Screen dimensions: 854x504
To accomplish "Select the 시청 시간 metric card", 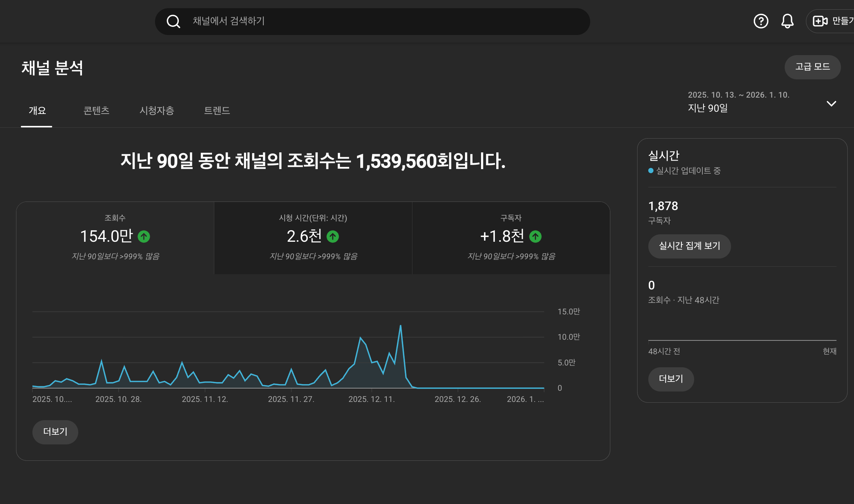I will tap(313, 238).
